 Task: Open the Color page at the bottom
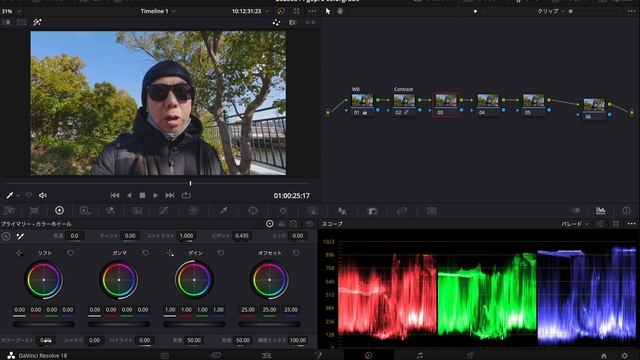pos(369,356)
